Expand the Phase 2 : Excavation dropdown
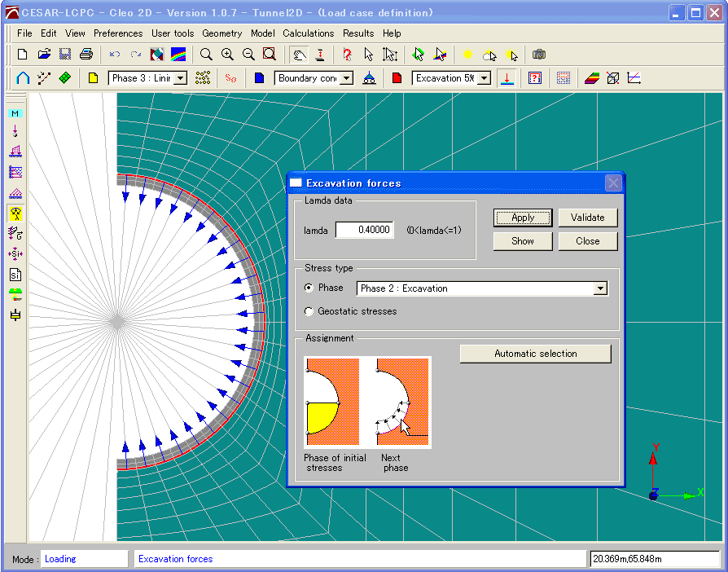 600,288
